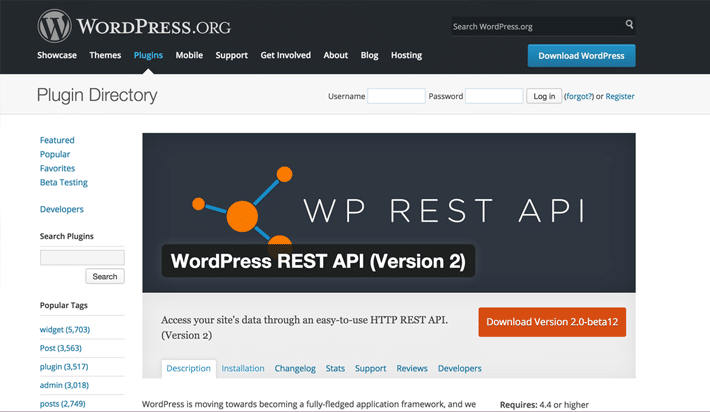Open the Favorites link
The height and width of the screenshot is (412, 710).
click(x=58, y=168)
